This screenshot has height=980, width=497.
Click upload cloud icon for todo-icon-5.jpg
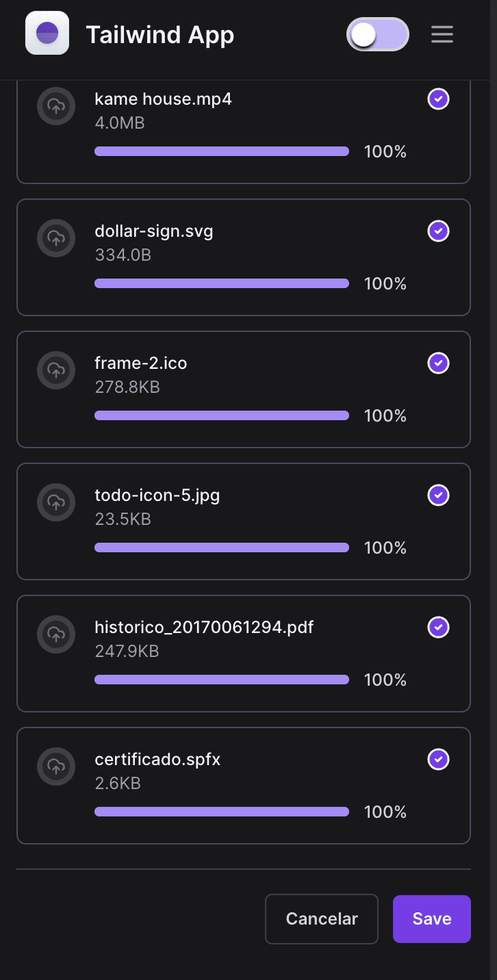[56, 502]
